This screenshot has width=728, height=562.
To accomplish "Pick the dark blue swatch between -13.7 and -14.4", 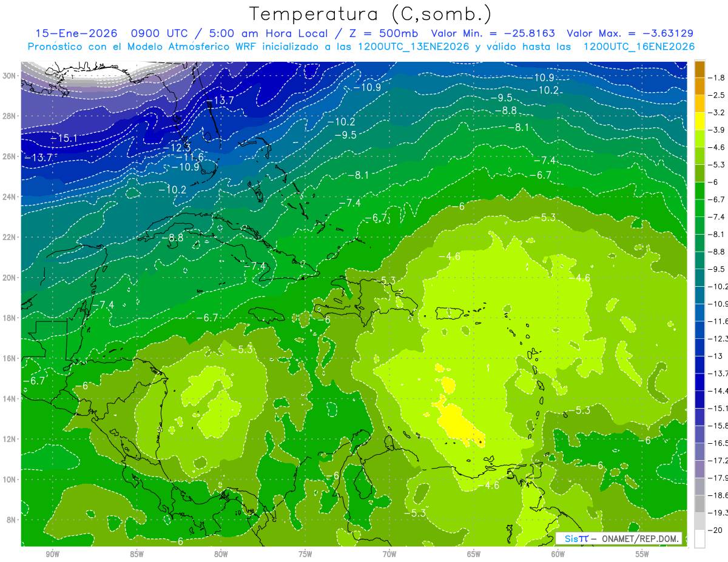I will pos(700,383).
